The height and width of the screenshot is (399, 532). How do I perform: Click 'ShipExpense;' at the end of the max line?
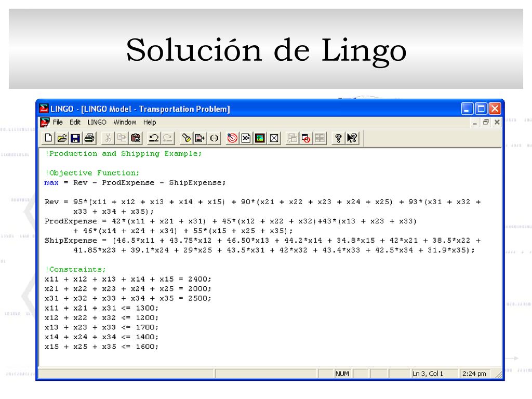pyautogui.click(x=197, y=182)
